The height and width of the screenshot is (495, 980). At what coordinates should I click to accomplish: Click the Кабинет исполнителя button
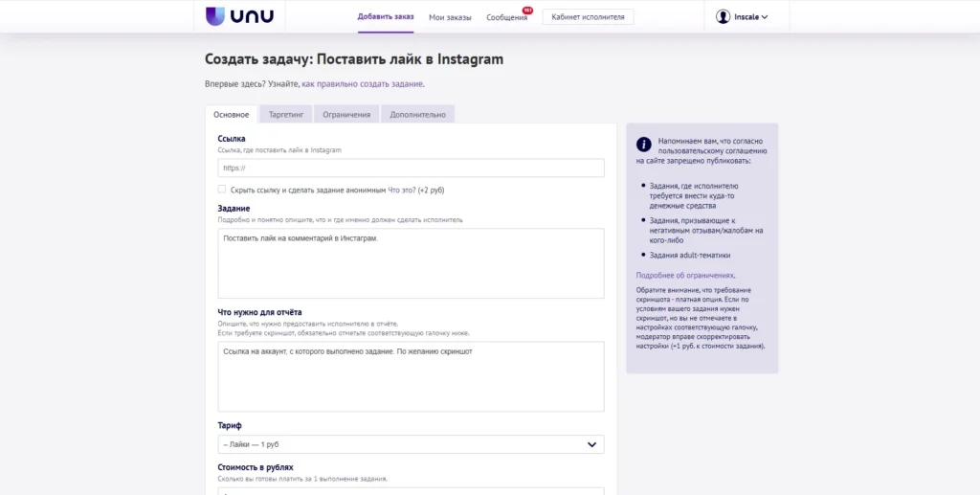coord(589,17)
